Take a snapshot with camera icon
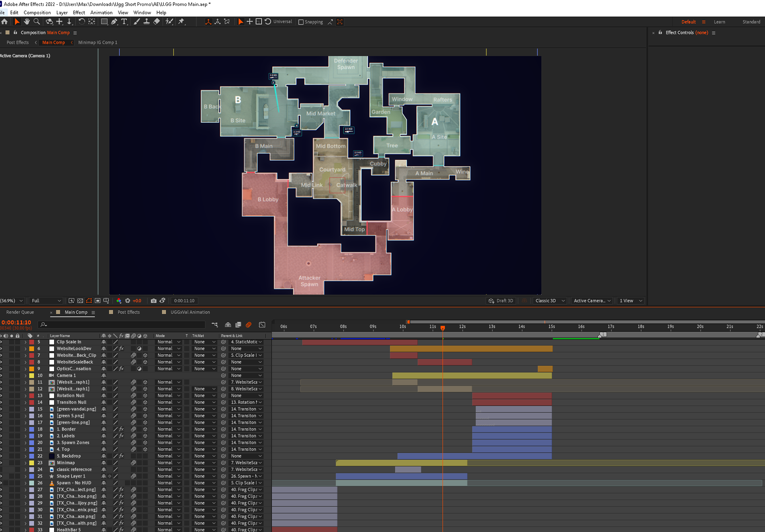The height and width of the screenshot is (532, 765). point(153,301)
